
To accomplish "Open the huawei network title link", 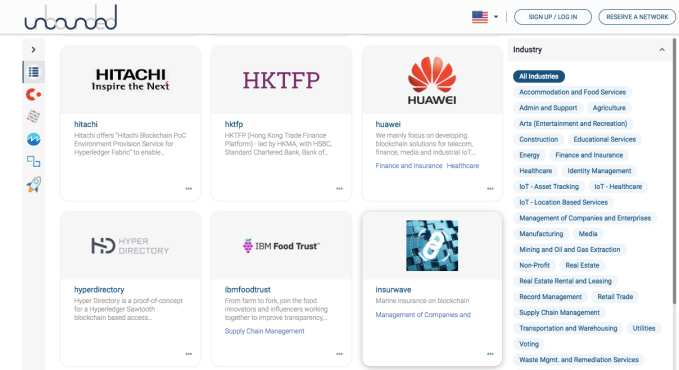I will click(x=388, y=124).
